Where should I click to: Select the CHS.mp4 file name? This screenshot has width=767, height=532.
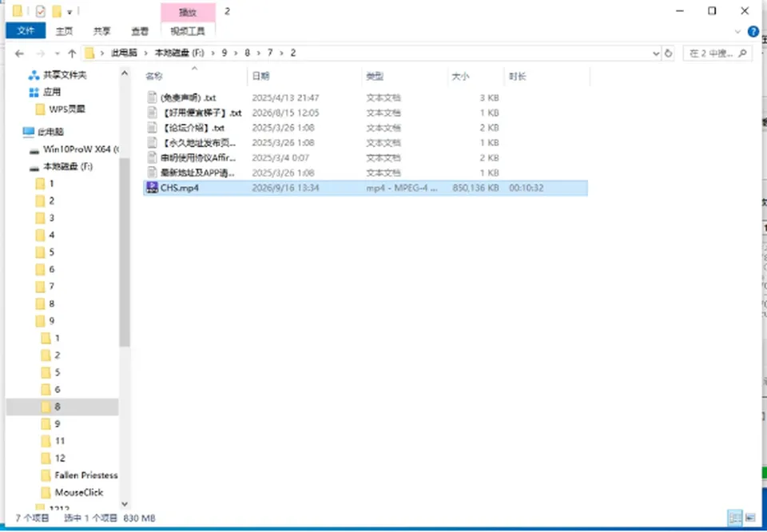180,188
